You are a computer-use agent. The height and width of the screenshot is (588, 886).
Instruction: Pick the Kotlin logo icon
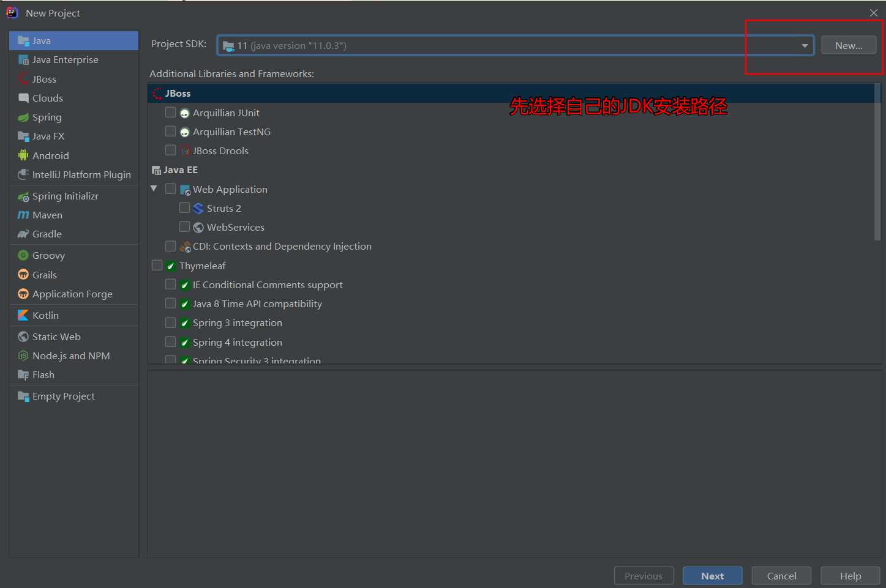(24, 315)
